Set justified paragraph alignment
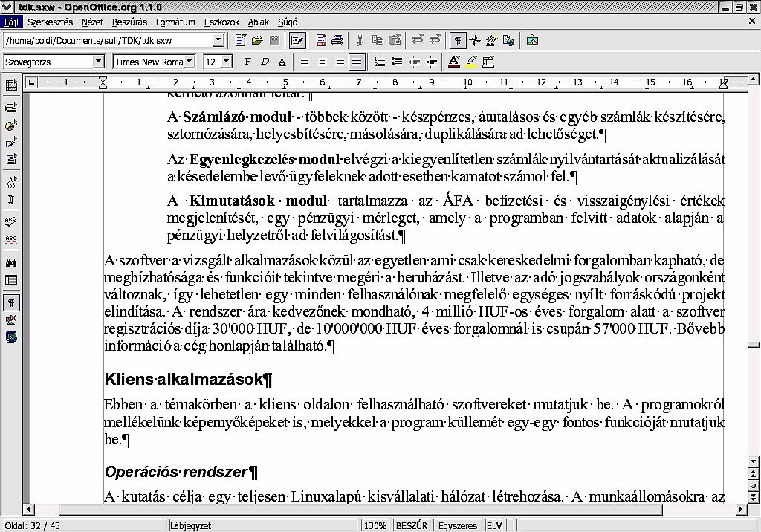This screenshot has height=532, width=761. pos(357,62)
